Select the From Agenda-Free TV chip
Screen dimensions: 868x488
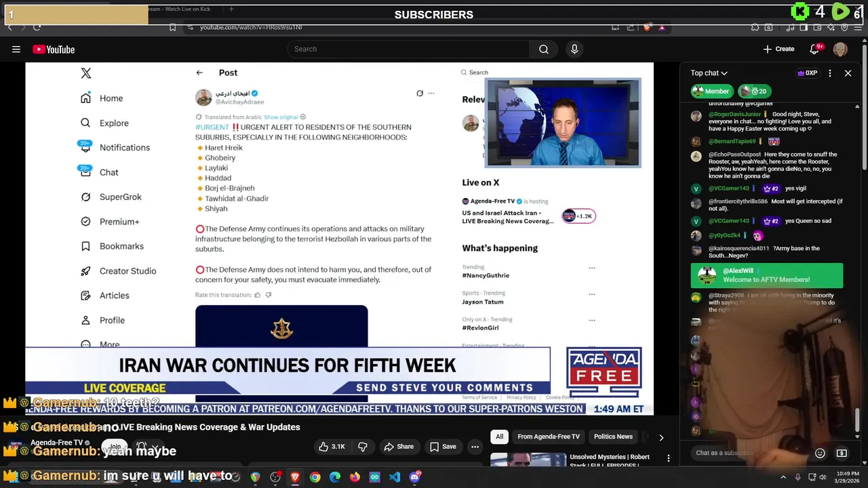pos(549,436)
